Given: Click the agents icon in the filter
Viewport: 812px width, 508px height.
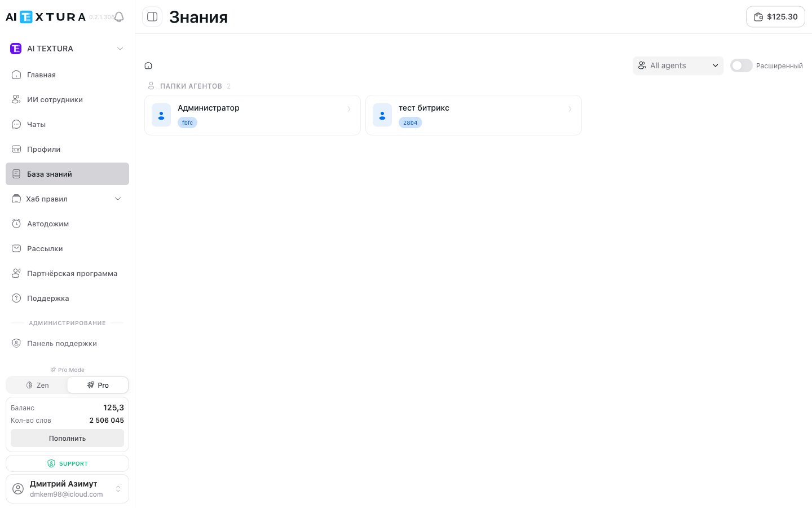Looking at the screenshot, I should (x=642, y=65).
